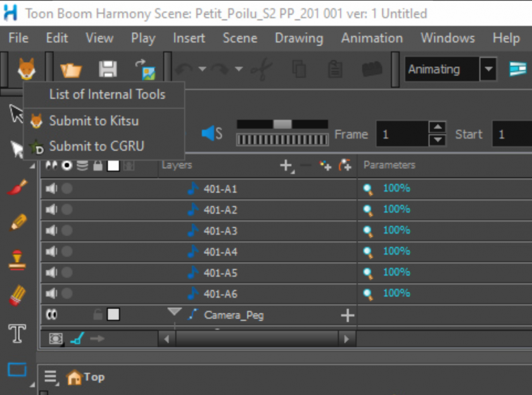Save scene with the floppy disk icon
The height and width of the screenshot is (395, 532).
(x=108, y=69)
